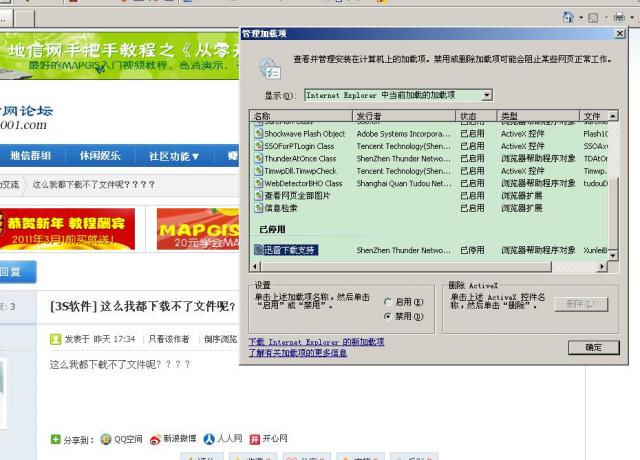The image size is (640, 460).
Task: Open the 社区功能 dropdown menu
Action: [x=174, y=156]
